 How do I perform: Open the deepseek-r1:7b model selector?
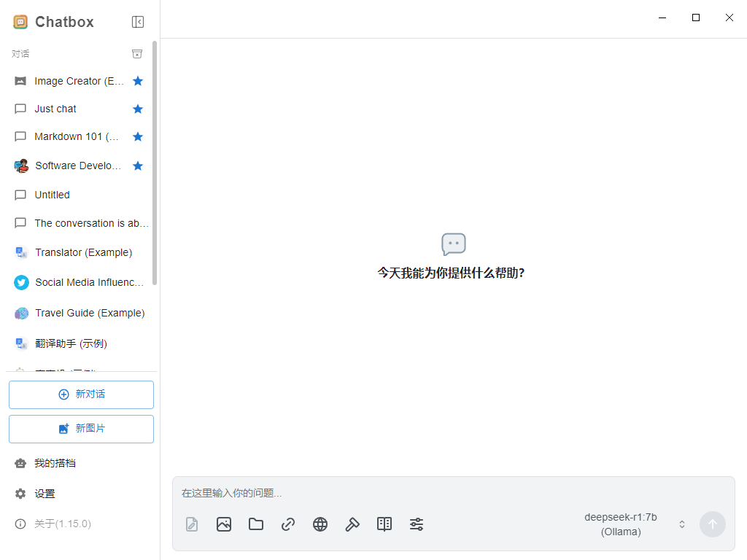point(621,524)
